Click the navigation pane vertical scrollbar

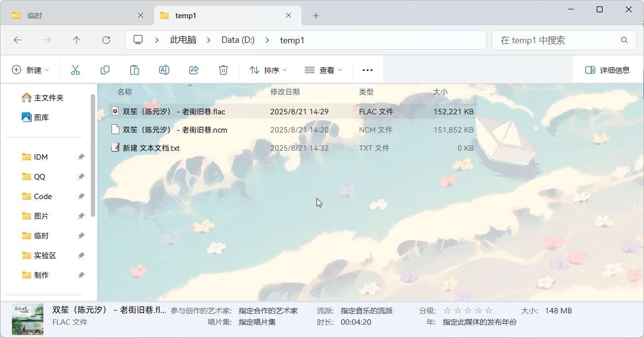click(x=93, y=155)
